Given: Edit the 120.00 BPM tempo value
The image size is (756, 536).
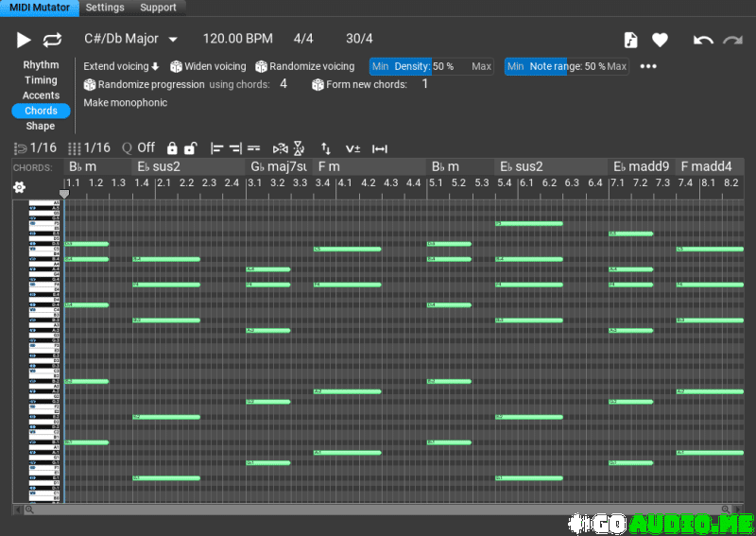Looking at the screenshot, I should click(238, 39).
